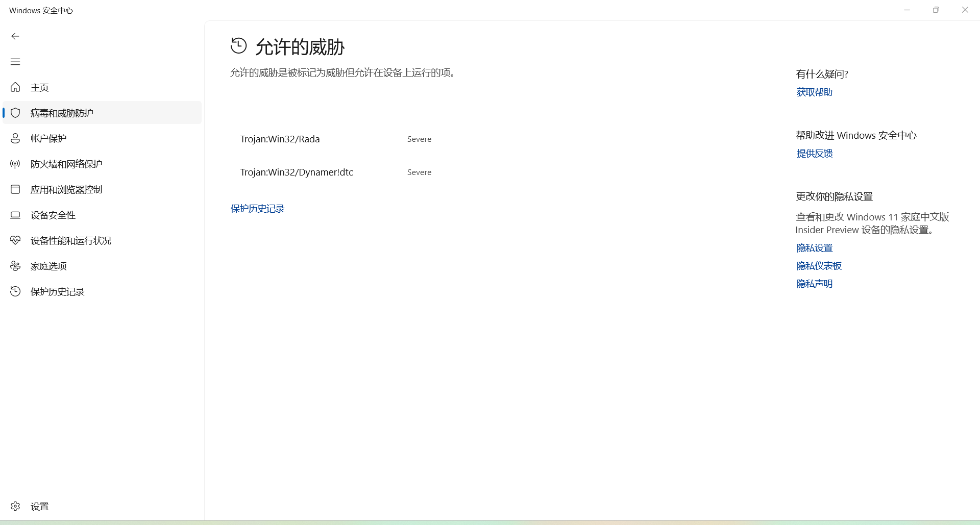
Task: Click the window icon for 应用和浏览器控制
Action: (x=15, y=189)
